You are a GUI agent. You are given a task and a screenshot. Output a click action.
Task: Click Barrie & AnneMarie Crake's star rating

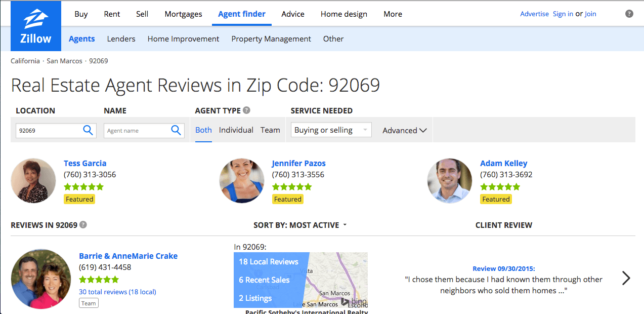99,280
